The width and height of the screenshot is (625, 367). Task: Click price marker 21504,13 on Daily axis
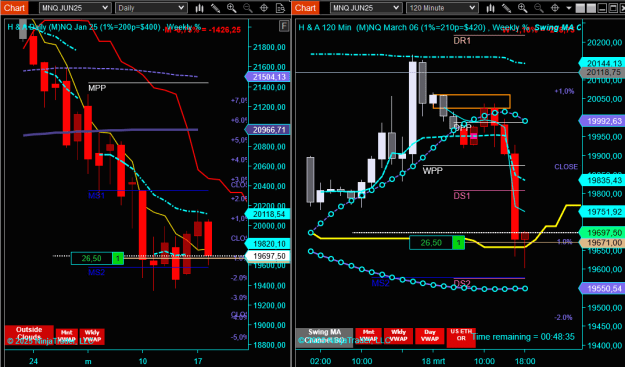pyautogui.click(x=267, y=77)
